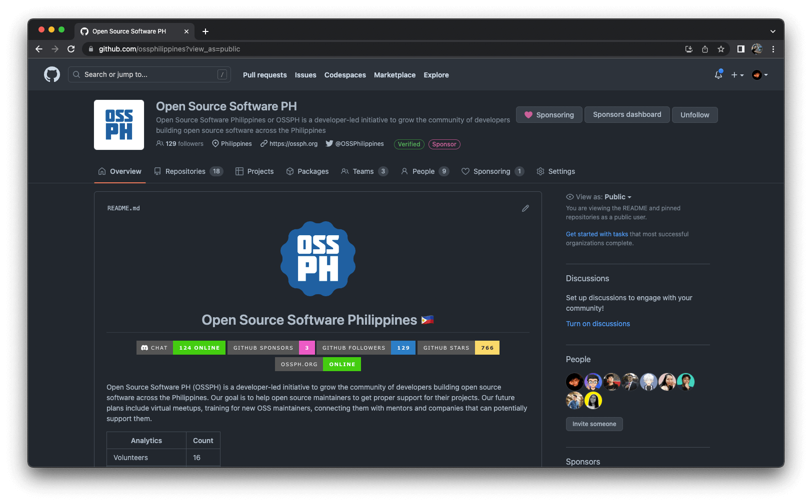Click the install app icon in address bar

point(689,49)
